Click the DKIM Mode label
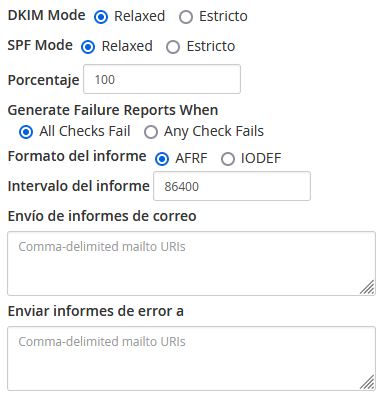This screenshot has height=398, width=384. coord(47,15)
